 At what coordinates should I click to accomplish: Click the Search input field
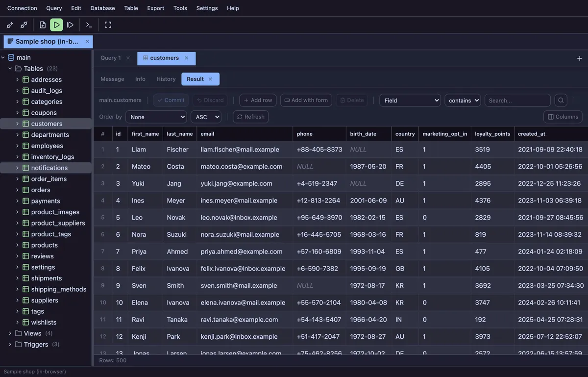(517, 101)
